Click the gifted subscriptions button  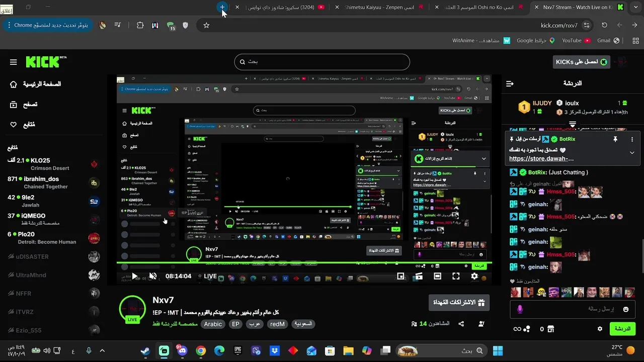click(x=459, y=303)
